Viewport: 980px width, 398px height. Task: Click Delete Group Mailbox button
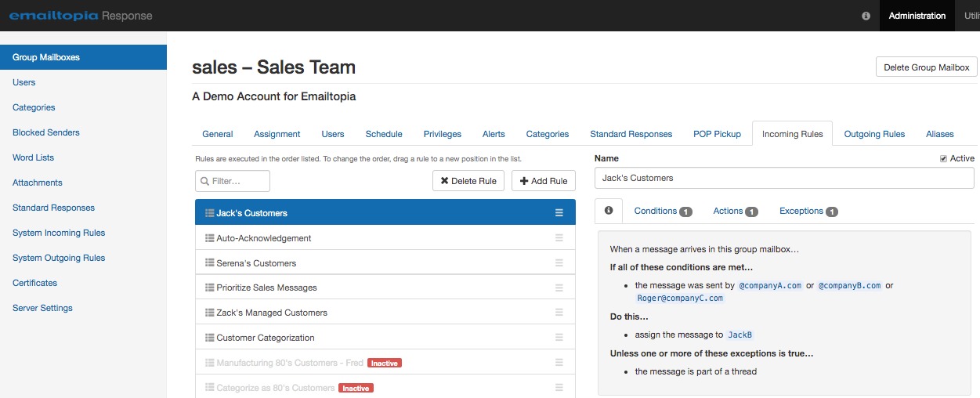926,67
